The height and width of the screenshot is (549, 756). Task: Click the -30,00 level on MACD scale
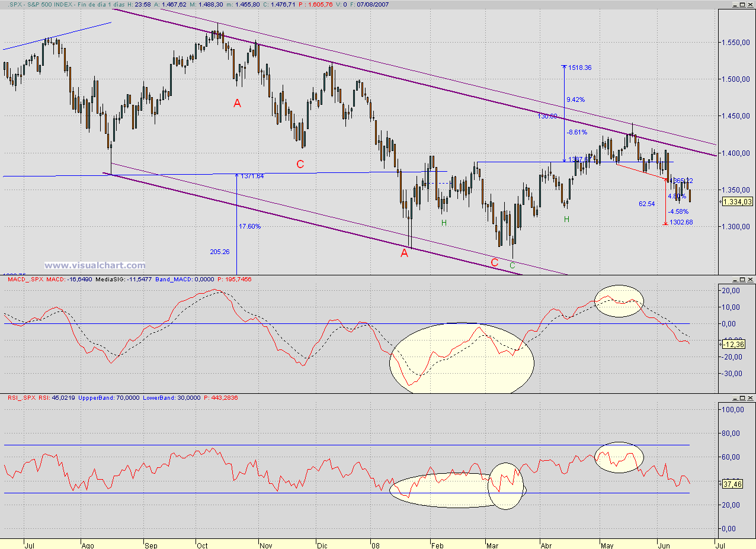point(732,373)
